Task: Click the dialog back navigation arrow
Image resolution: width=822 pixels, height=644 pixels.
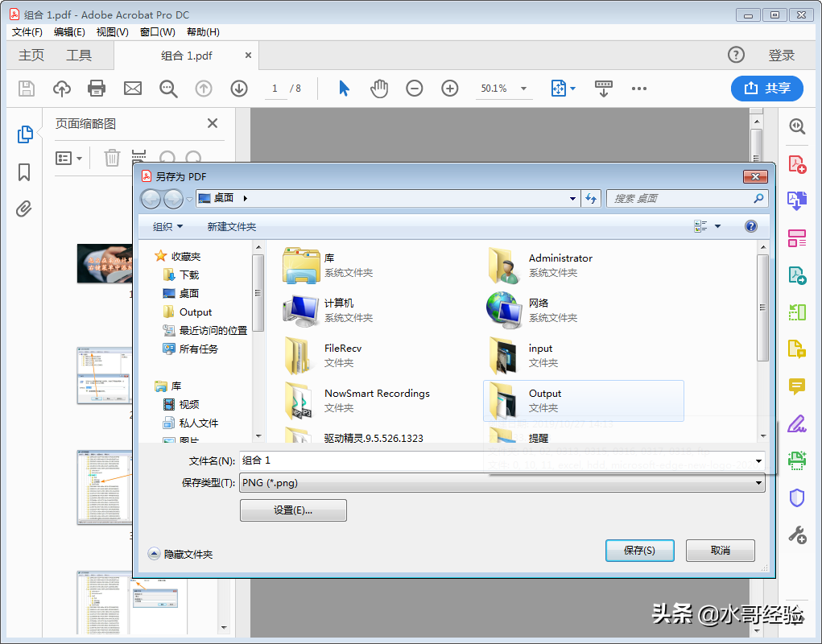Action: point(151,199)
